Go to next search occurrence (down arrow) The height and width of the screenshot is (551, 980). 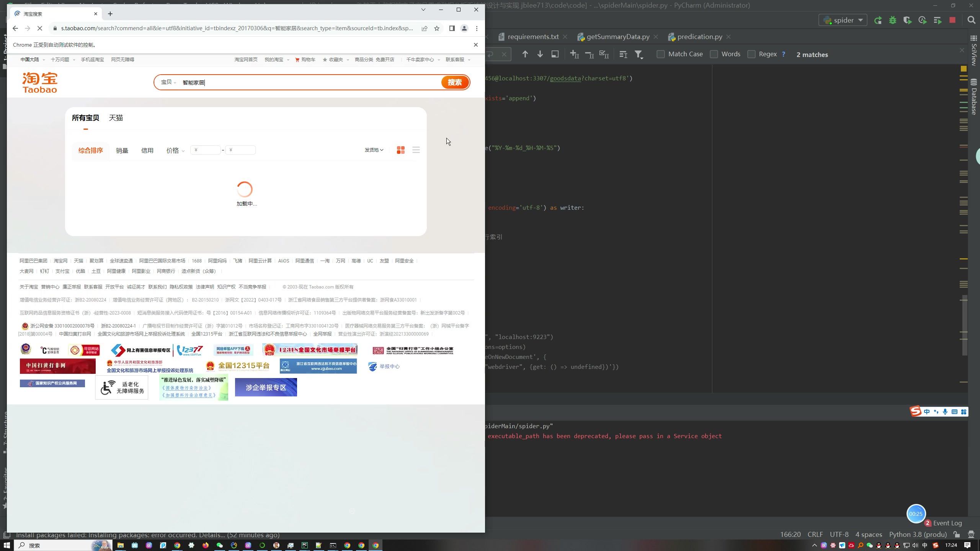pos(540,54)
